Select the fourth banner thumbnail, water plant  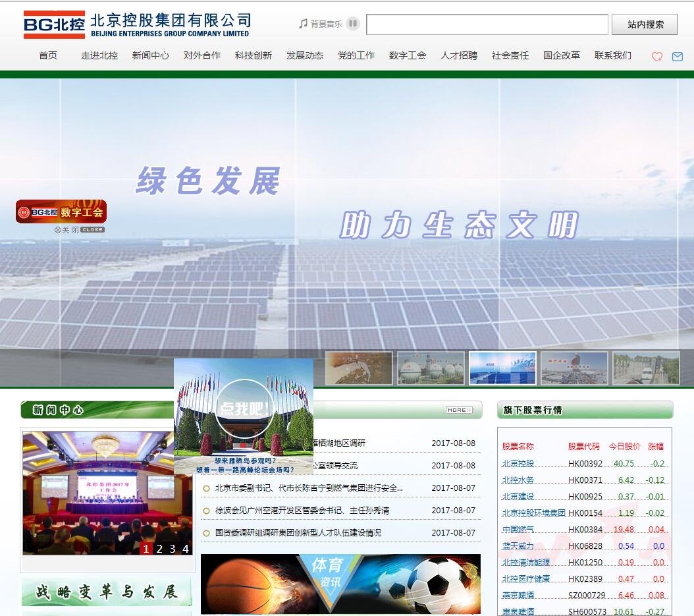[x=574, y=368]
